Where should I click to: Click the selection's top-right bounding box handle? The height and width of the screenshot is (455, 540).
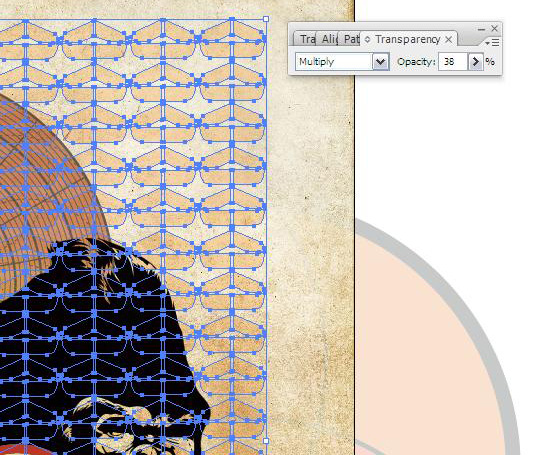click(266, 19)
